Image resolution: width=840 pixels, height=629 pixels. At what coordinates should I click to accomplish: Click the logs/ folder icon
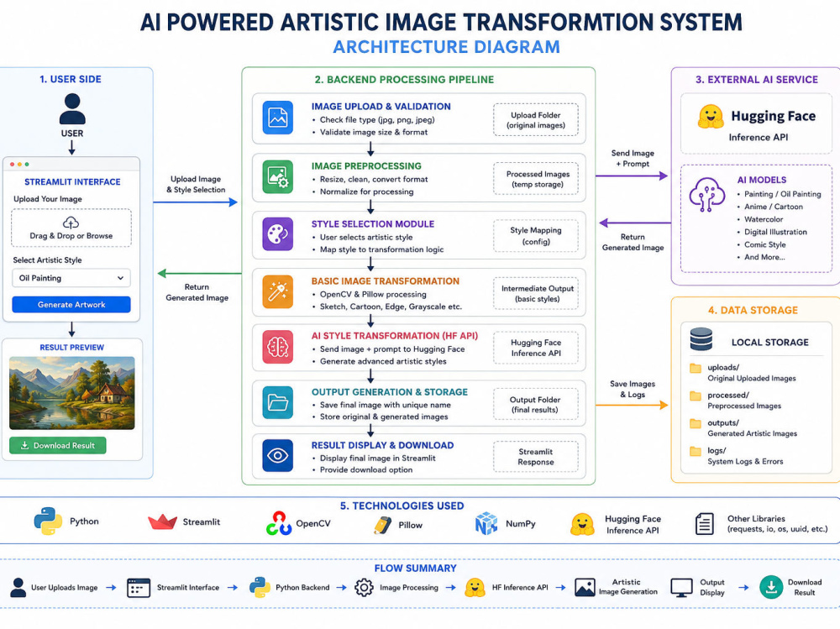[x=696, y=451]
